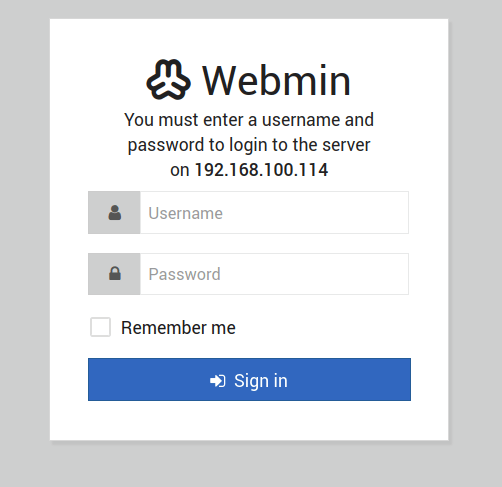The width and height of the screenshot is (502, 487).
Task: Click the server address 192.168.100.114
Action: click(x=261, y=170)
